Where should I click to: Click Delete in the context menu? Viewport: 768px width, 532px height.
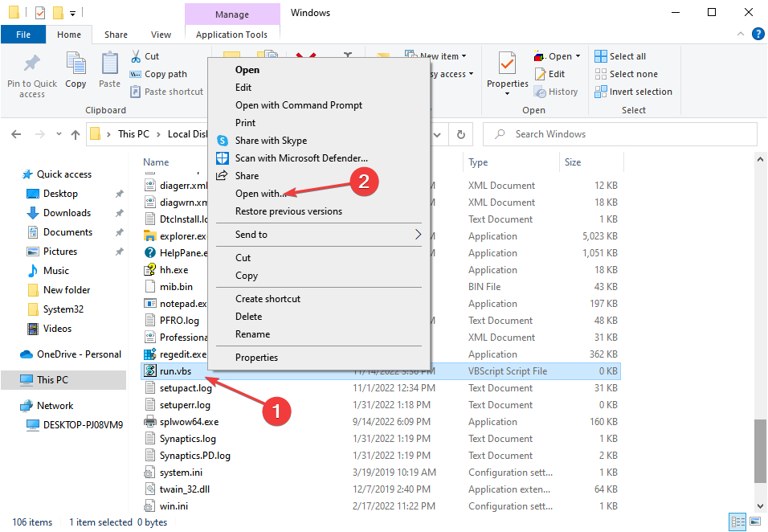pyautogui.click(x=249, y=317)
